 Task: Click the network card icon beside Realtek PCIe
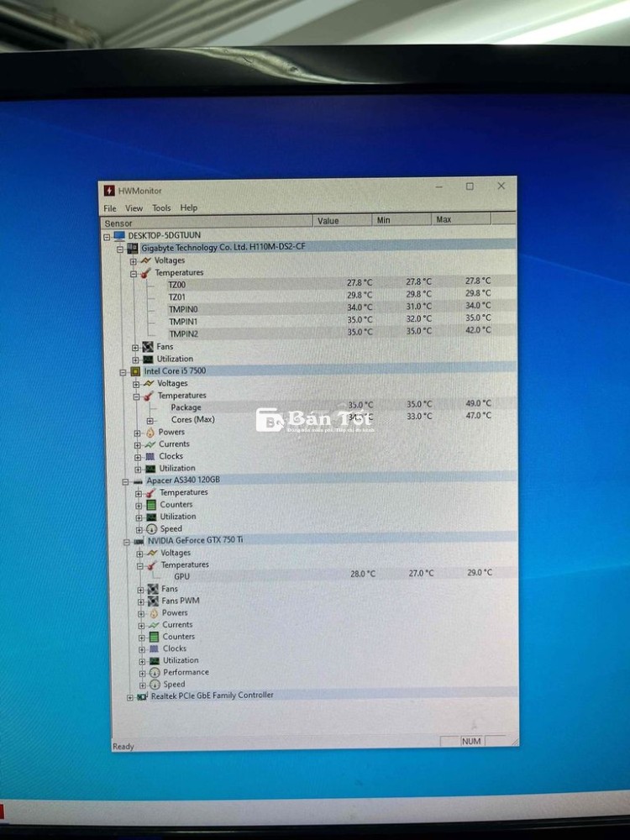click(142, 697)
